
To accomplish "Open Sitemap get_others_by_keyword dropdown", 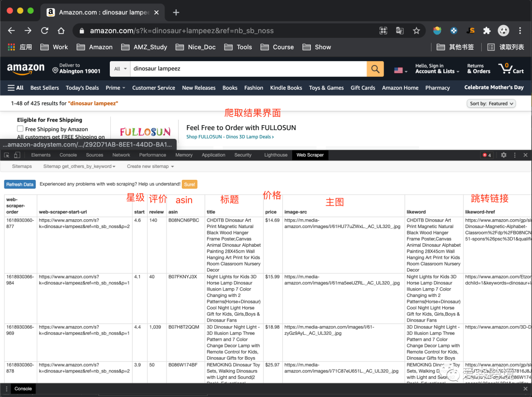I will pos(79,166).
